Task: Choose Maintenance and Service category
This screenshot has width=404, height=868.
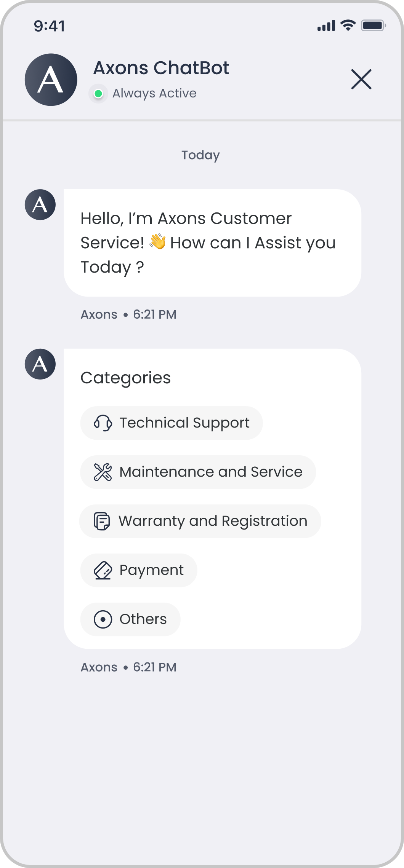Action: [x=211, y=472]
